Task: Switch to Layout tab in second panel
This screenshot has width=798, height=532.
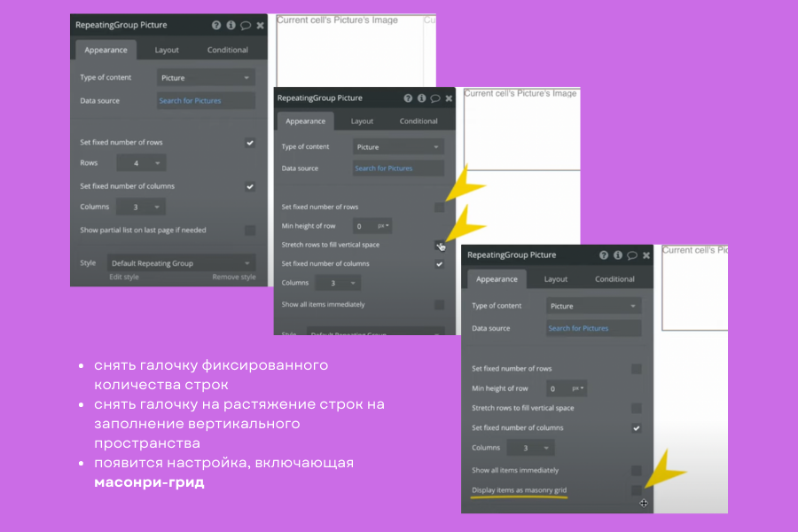Action: [362, 121]
